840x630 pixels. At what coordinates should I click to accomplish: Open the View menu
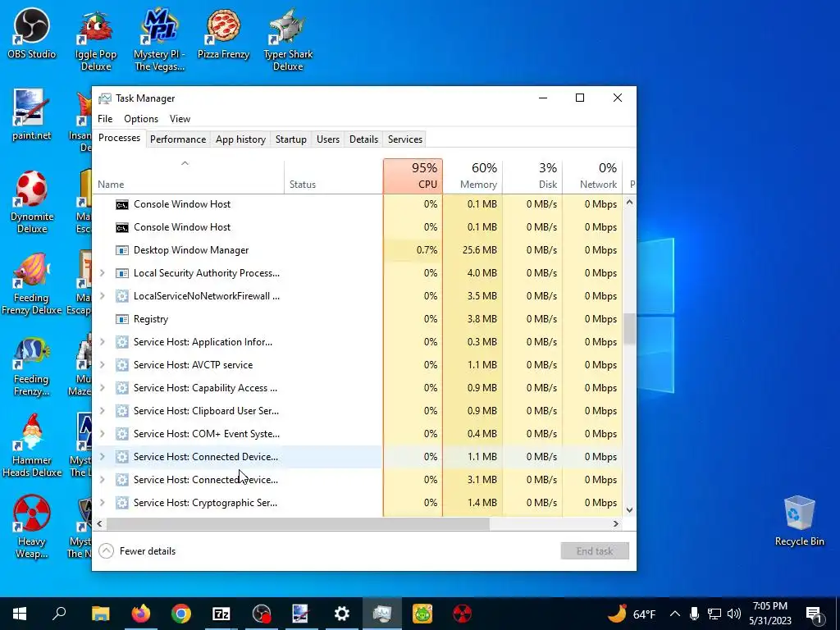click(180, 119)
